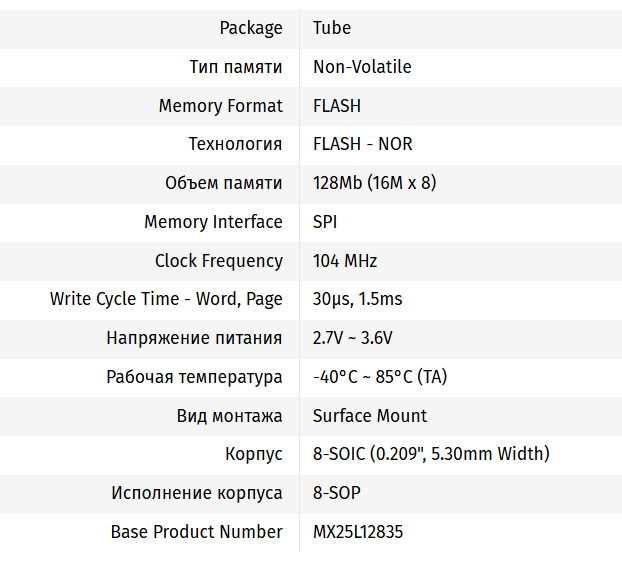Click the "Технология" row label

point(235,144)
